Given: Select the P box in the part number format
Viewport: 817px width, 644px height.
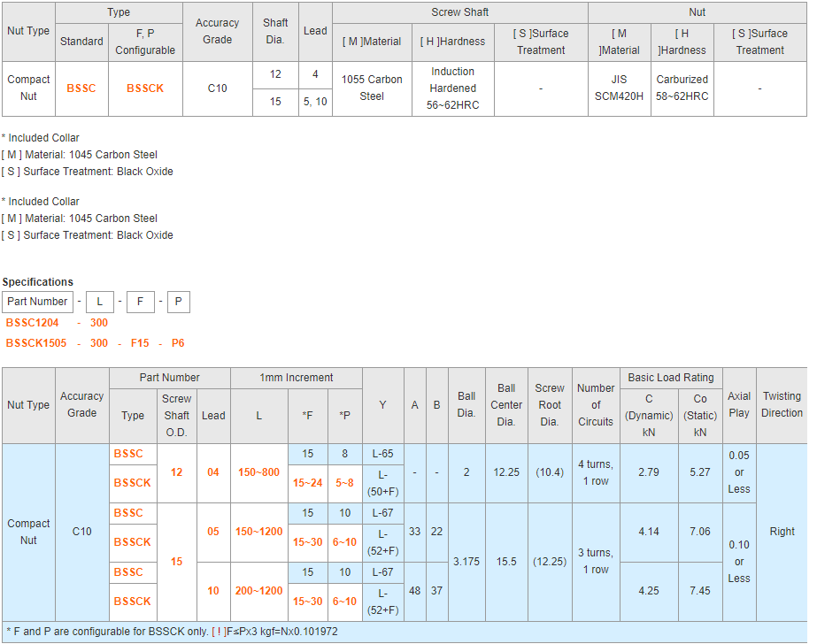Looking at the screenshot, I should (177, 302).
